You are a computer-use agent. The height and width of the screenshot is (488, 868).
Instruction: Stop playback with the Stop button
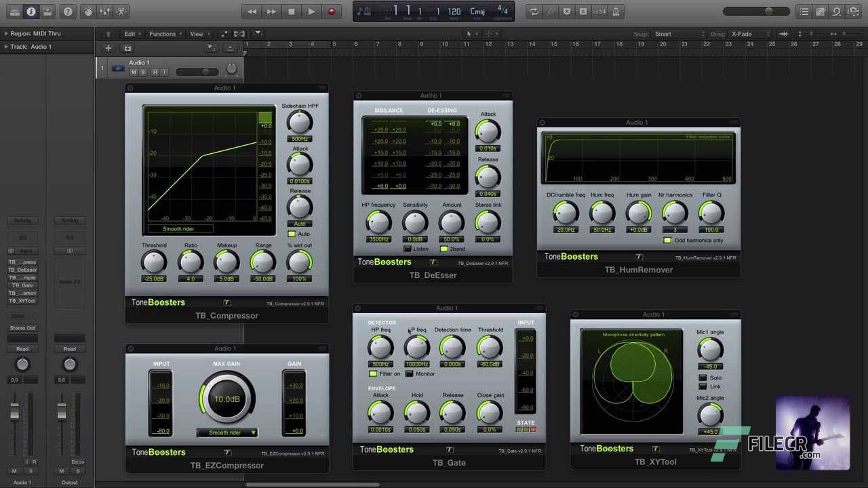click(292, 12)
